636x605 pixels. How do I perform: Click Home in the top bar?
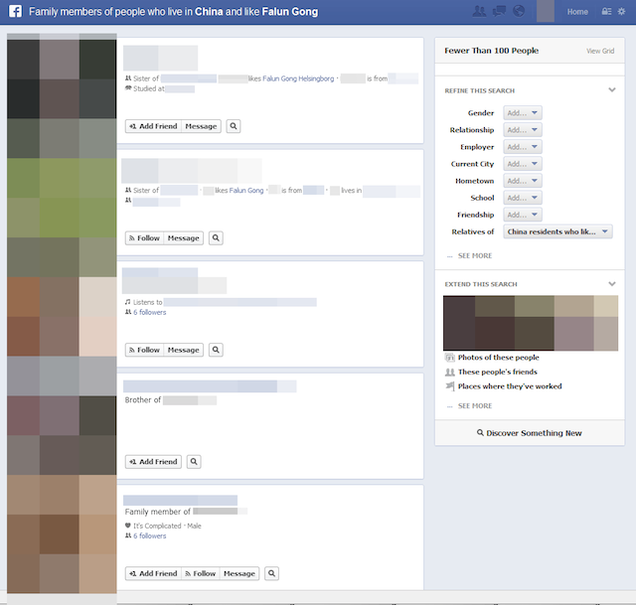pos(578,12)
